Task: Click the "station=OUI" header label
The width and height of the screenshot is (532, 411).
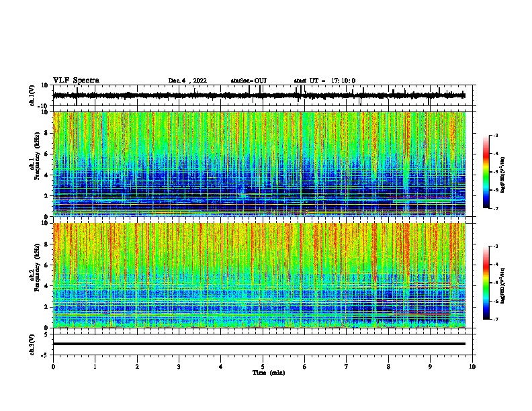Action: pyautogui.click(x=249, y=81)
